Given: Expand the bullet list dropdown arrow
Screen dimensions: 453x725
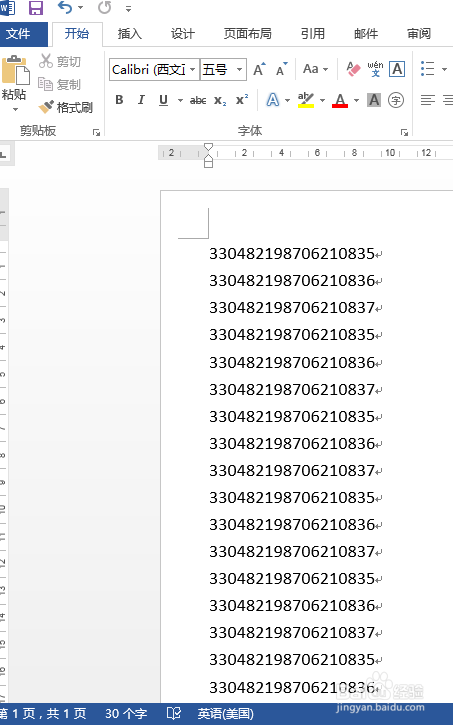Looking at the screenshot, I should click(x=445, y=69).
